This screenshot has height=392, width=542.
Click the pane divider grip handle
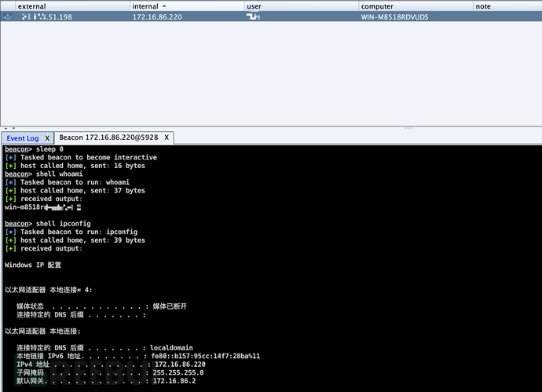(x=409, y=128)
